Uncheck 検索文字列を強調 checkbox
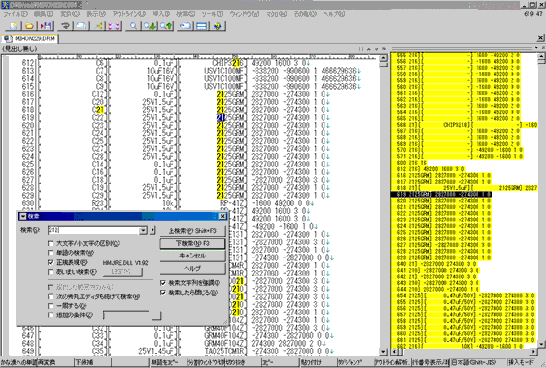Image resolution: width=546 pixels, height=368 pixels. 163,283
